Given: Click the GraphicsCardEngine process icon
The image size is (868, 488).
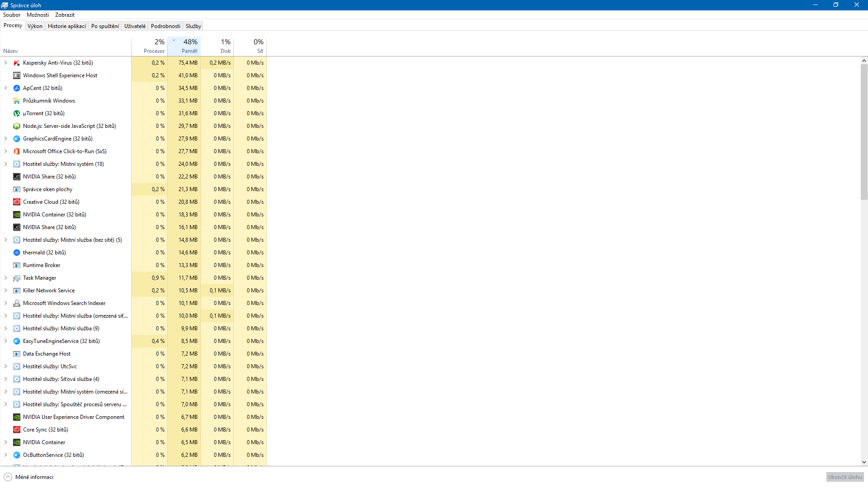Looking at the screenshot, I should tap(17, 139).
